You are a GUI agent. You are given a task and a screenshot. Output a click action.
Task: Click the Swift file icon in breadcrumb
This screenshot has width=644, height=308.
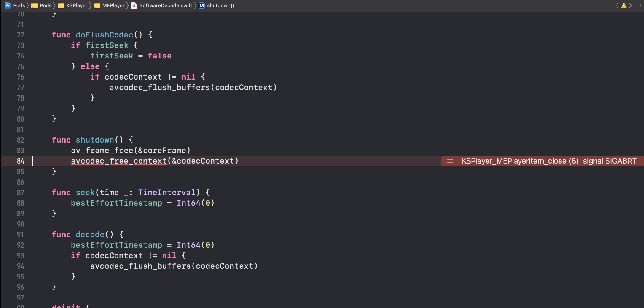pos(134,5)
